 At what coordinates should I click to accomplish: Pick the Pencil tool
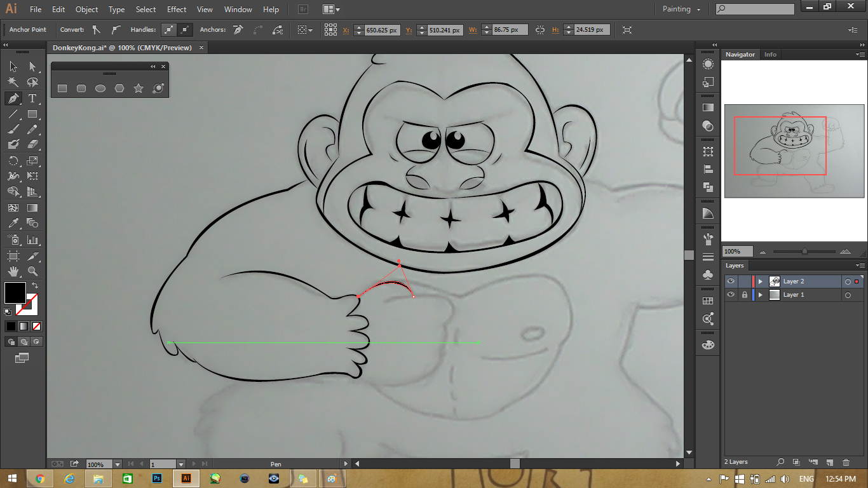32,129
